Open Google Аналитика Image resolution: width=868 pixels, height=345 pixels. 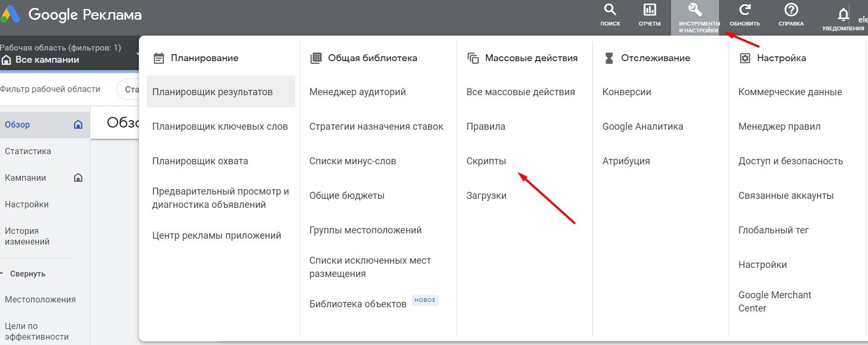point(643,127)
